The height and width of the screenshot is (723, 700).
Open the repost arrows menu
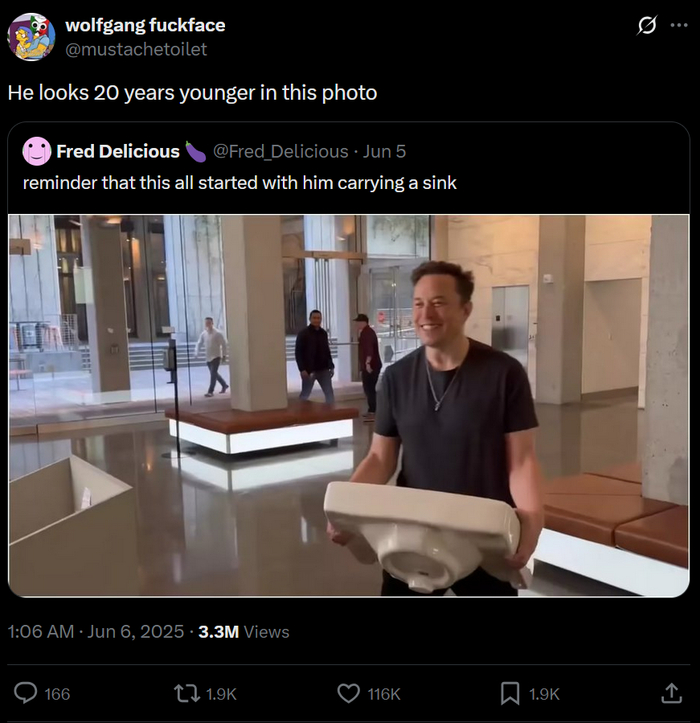pyautogui.click(x=187, y=692)
